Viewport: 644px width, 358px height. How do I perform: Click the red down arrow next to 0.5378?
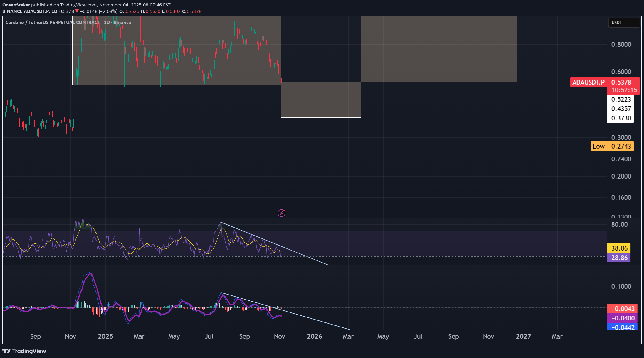[x=77, y=11]
